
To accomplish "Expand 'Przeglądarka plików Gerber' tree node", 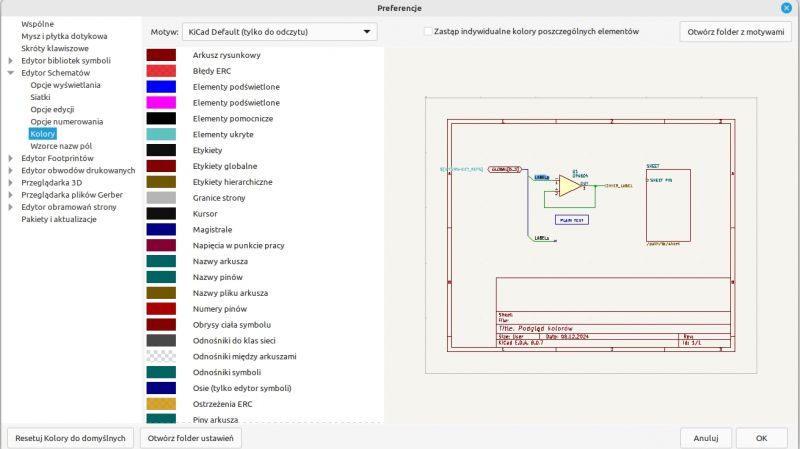I will (x=10, y=195).
